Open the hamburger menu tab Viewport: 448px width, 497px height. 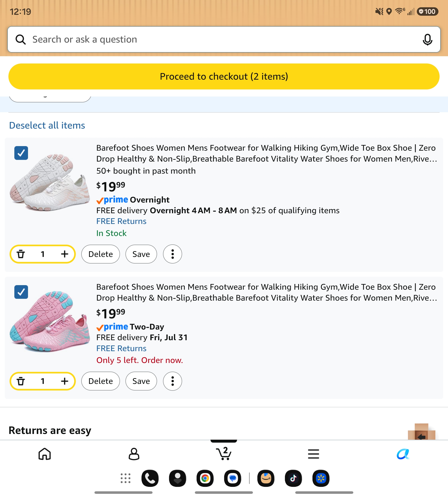pyautogui.click(x=313, y=454)
